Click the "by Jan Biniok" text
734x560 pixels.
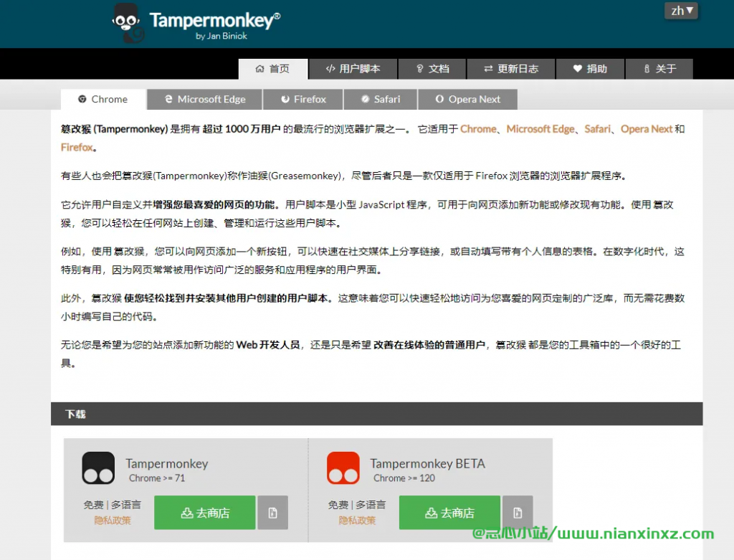221,36
